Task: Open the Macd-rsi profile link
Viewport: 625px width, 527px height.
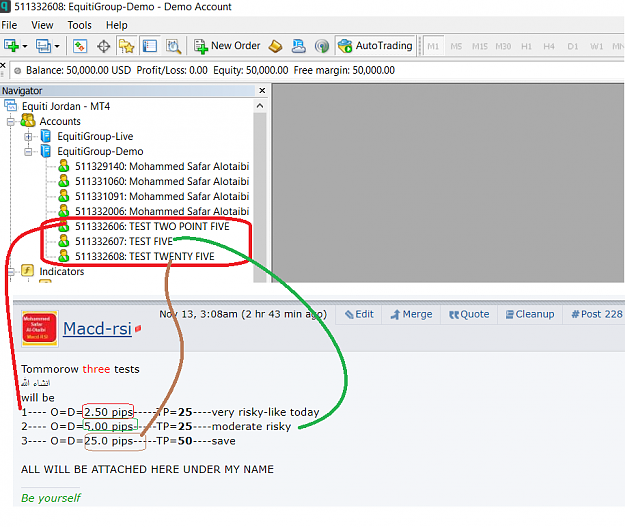Action: point(97,329)
